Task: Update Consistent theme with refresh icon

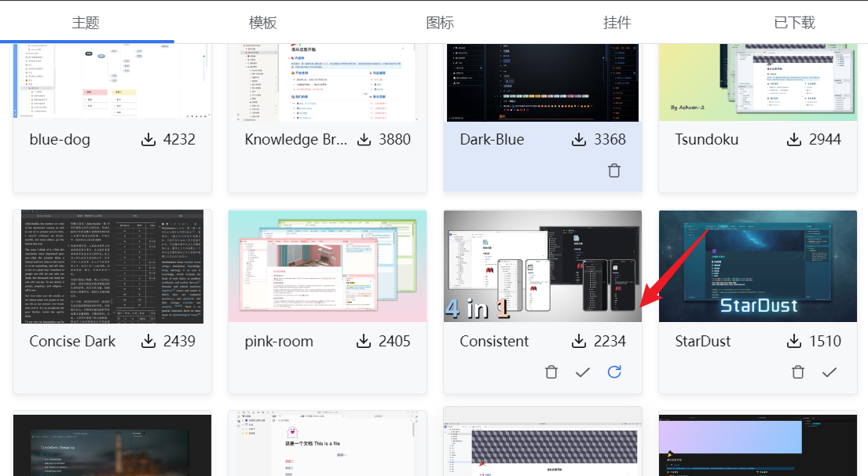Action: tap(614, 372)
